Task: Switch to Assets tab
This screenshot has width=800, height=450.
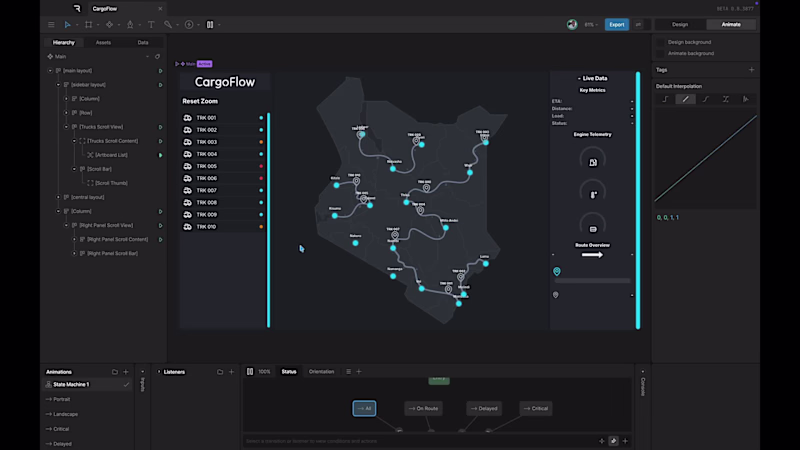Action: click(103, 43)
